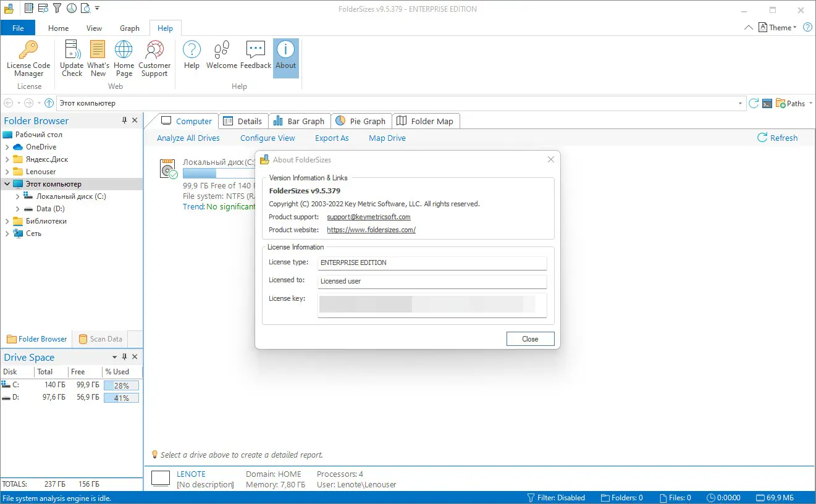Expand the address bar history dropdown
Image resolution: width=816 pixels, height=504 pixels.
(741, 103)
